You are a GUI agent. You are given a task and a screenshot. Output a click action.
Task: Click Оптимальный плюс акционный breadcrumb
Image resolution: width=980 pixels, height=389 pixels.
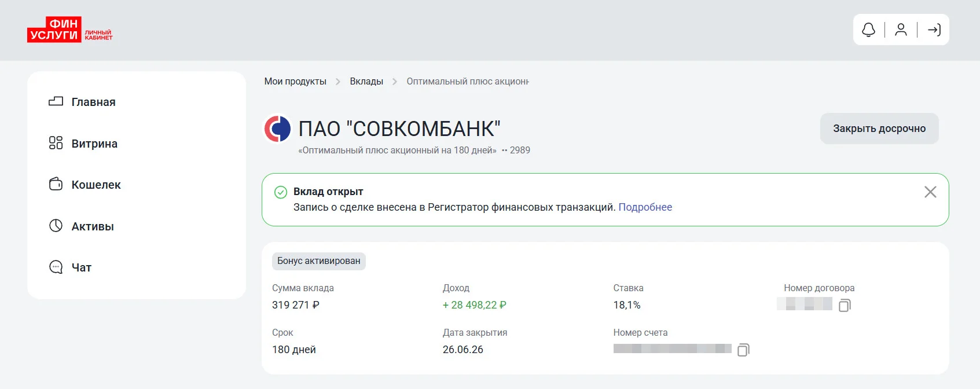click(468, 82)
